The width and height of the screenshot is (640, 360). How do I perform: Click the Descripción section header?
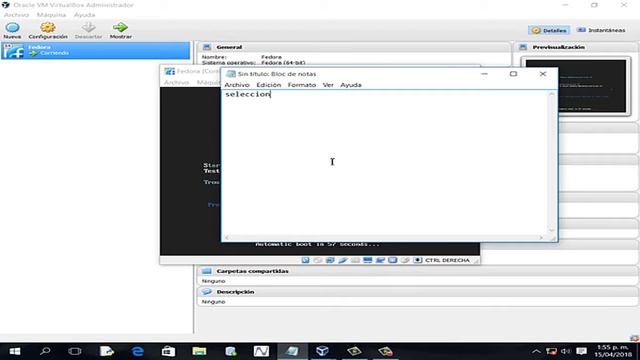coord(417,292)
